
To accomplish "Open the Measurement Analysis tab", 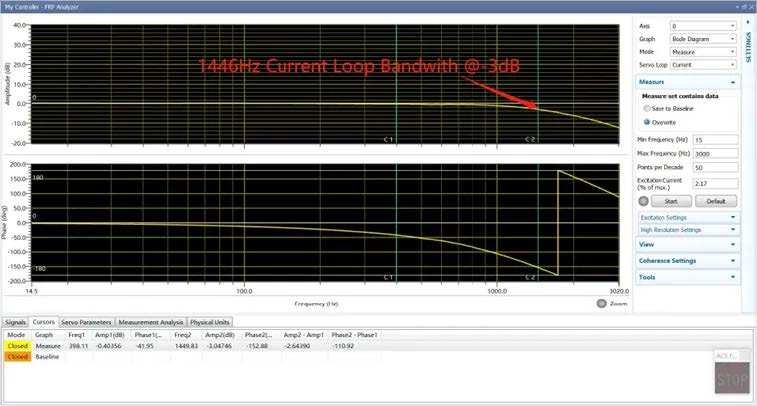I will pyautogui.click(x=151, y=322).
